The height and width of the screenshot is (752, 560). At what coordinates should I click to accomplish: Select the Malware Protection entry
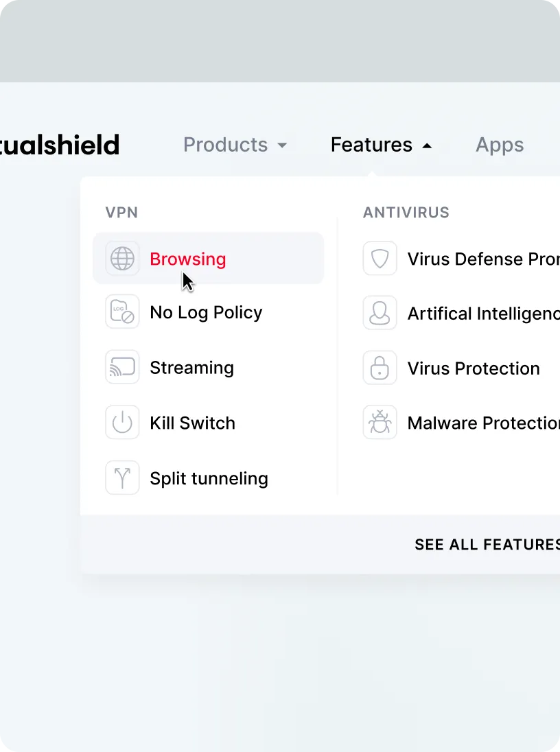(480, 423)
